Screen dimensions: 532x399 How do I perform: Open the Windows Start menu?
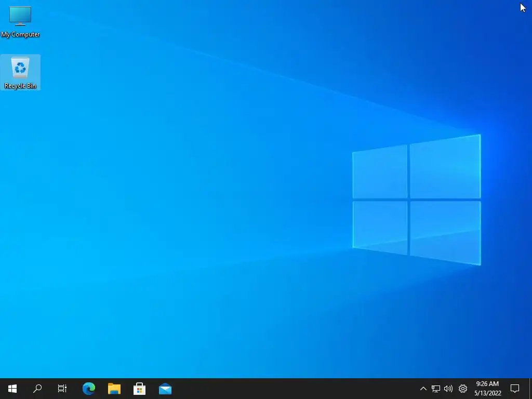pos(12,389)
